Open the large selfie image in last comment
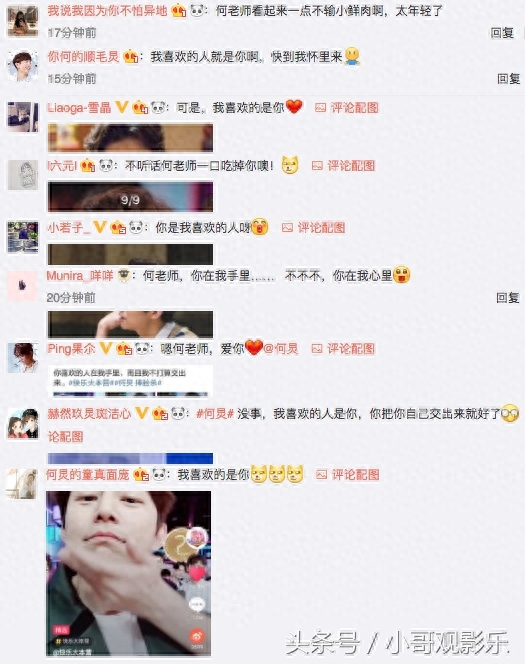The width and height of the screenshot is (525, 664). click(x=129, y=574)
